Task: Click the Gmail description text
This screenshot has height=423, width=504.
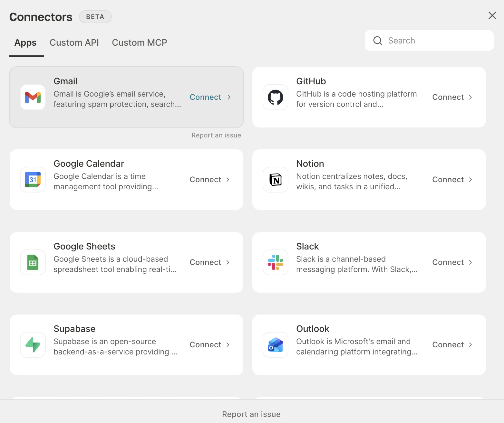Action: coord(117,99)
